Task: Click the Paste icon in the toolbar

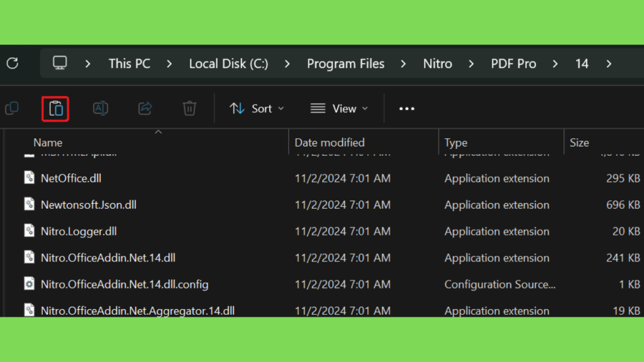Action: [x=55, y=109]
